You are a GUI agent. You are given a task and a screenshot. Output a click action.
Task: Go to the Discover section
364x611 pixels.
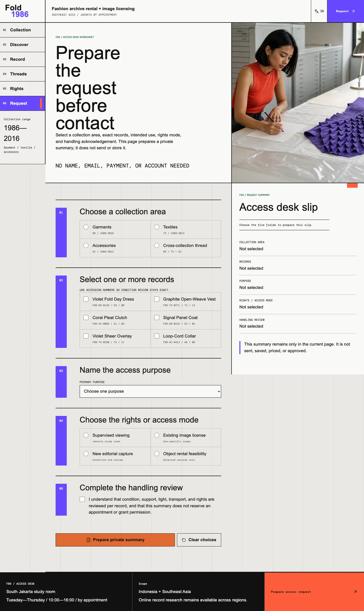[x=22, y=45]
